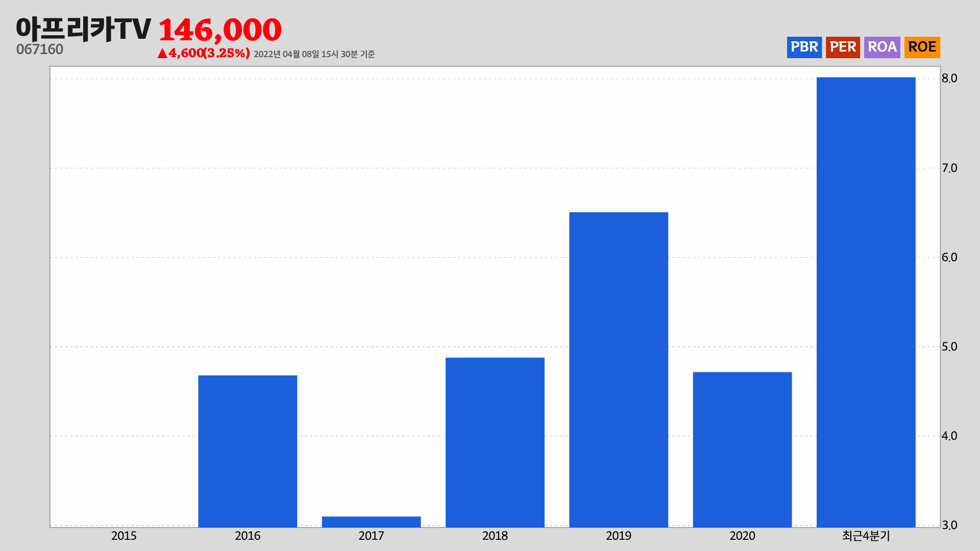Click the 146,000 price value

click(220, 30)
